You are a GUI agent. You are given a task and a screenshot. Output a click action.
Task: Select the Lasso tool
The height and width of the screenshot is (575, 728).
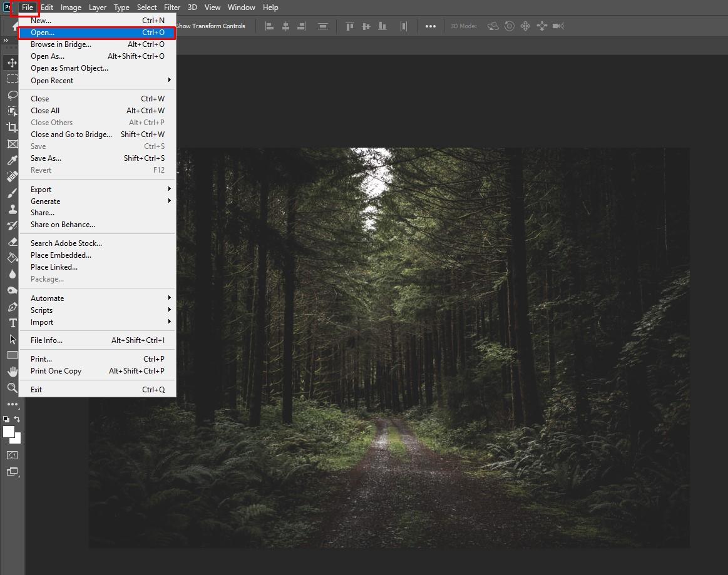coord(12,95)
